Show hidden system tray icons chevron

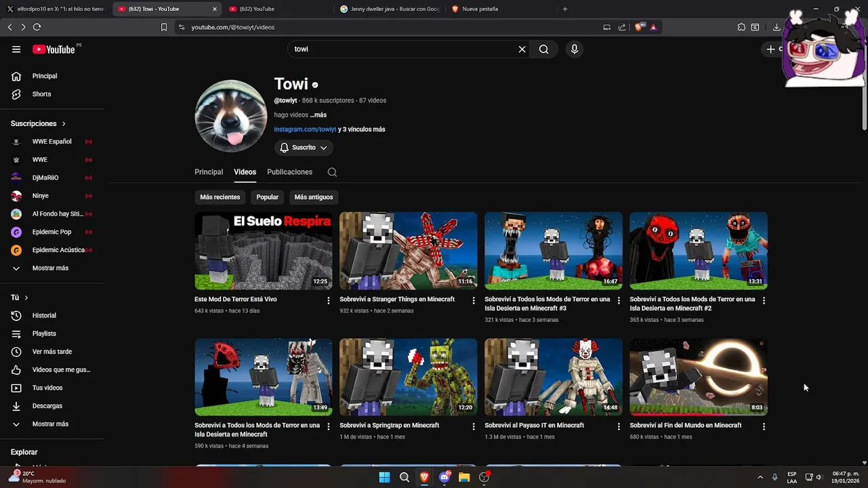click(x=760, y=477)
